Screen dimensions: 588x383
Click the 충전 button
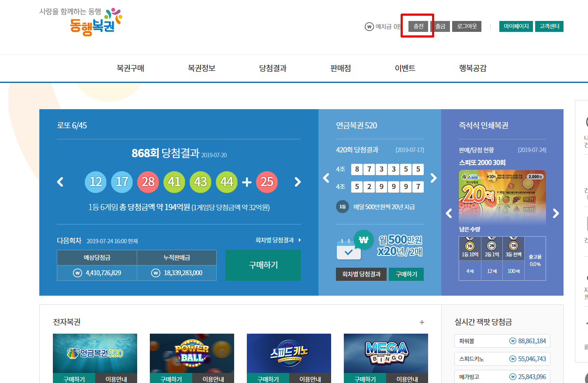point(419,26)
